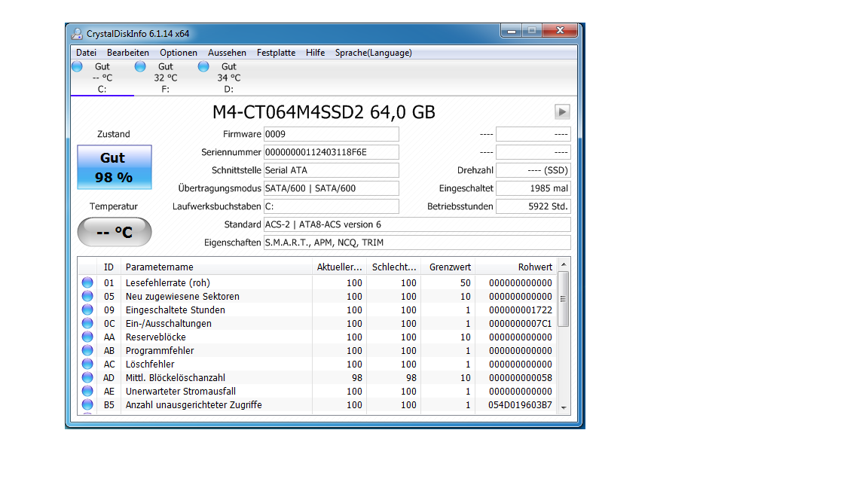Screen dimensions: 868x488
Task: Click the Schlecht... column header
Action: [x=393, y=267]
